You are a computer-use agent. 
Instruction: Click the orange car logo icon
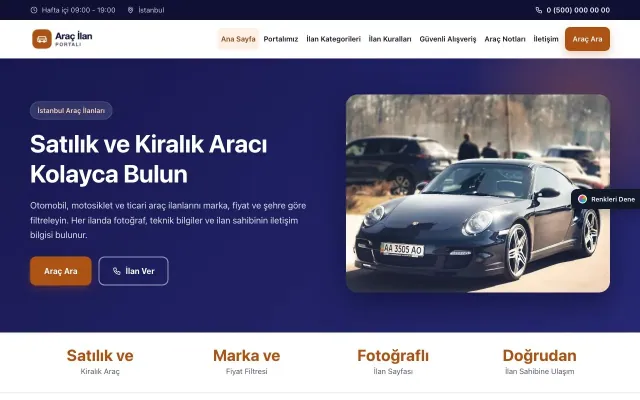42,39
